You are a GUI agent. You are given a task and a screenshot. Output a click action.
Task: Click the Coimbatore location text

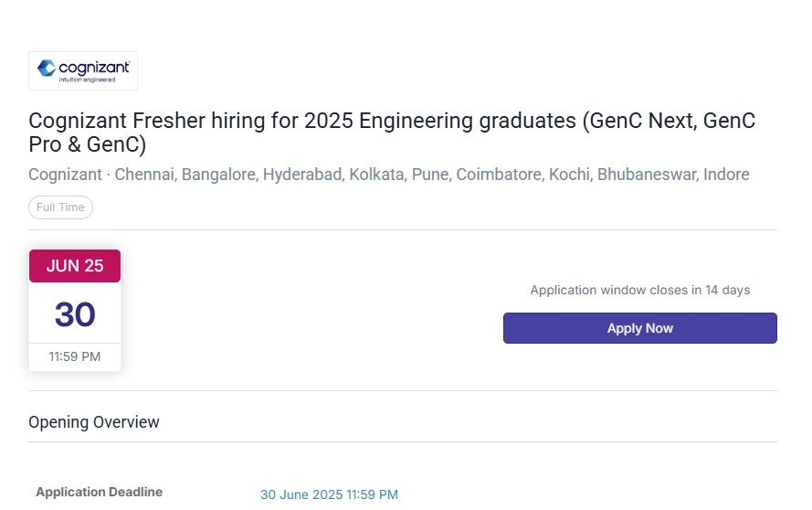tap(499, 175)
